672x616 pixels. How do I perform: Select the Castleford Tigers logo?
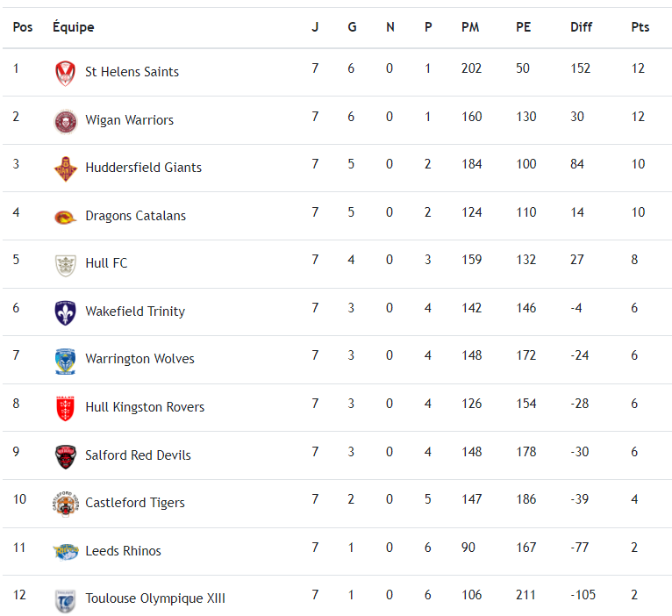pyautogui.click(x=65, y=504)
